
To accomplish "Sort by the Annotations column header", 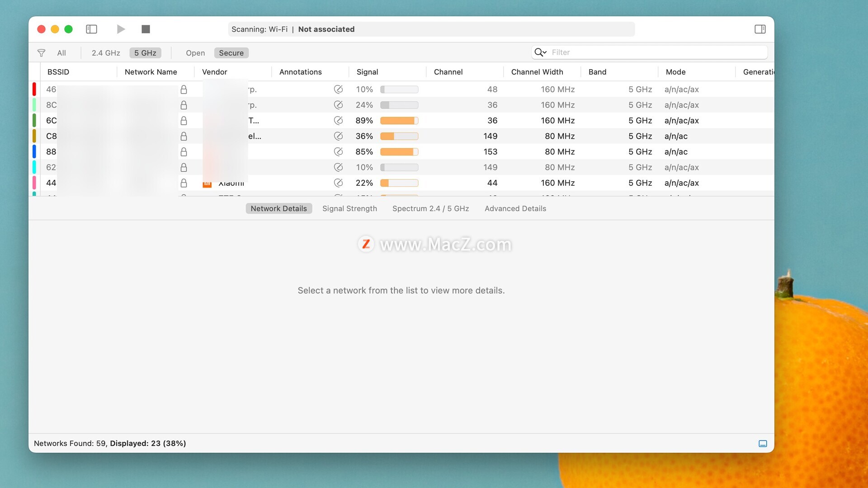I will 300,72.
